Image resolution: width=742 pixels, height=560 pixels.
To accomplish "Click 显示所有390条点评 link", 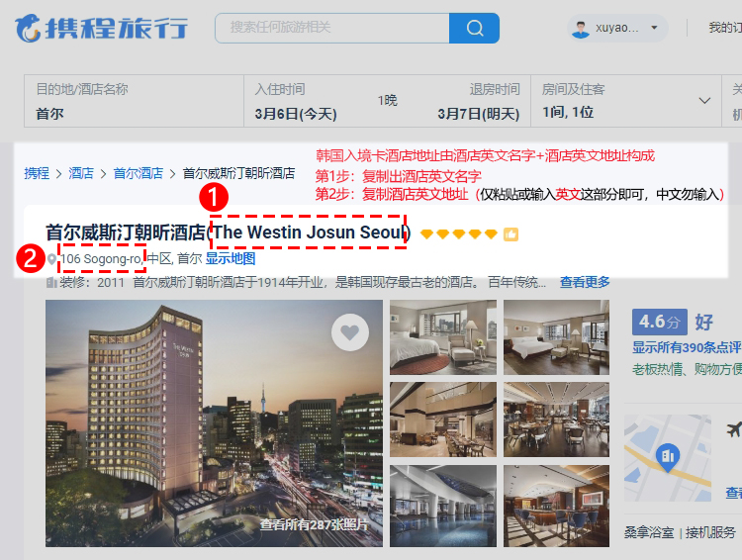I will pos(687,347).
